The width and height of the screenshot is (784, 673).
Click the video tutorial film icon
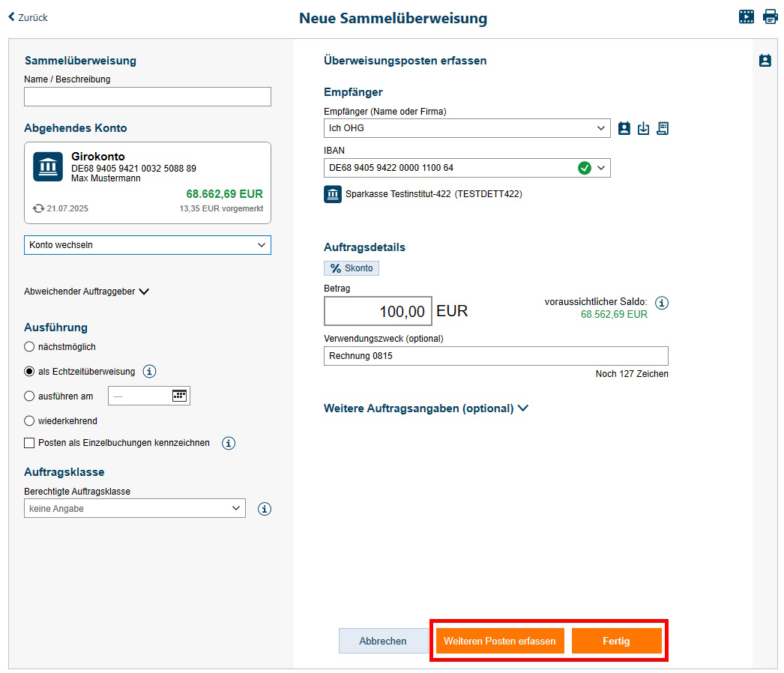point(746,16)
